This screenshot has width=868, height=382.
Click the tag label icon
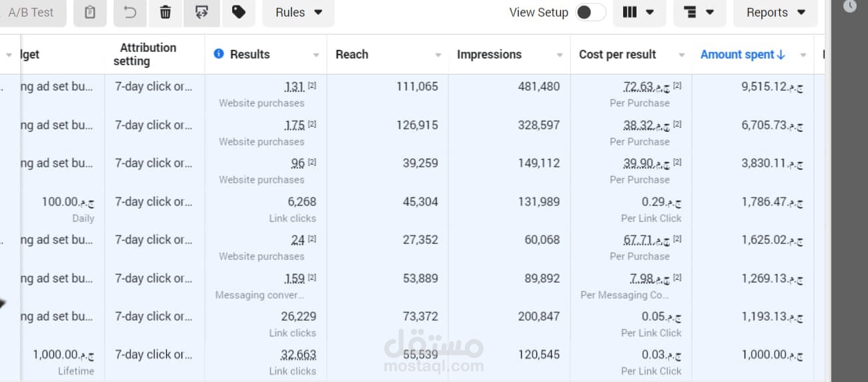(238, 12)
